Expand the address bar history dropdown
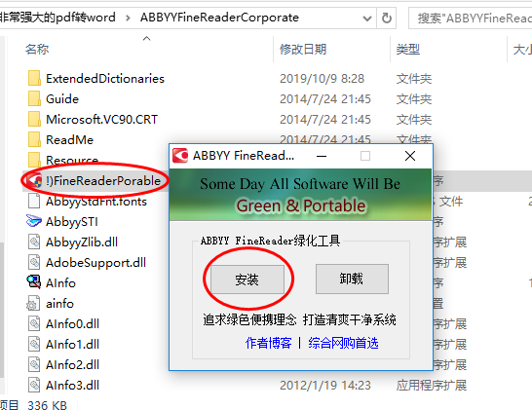Viewport: 532px width, 410px height. pyautogui.click(x=366, y=18)
